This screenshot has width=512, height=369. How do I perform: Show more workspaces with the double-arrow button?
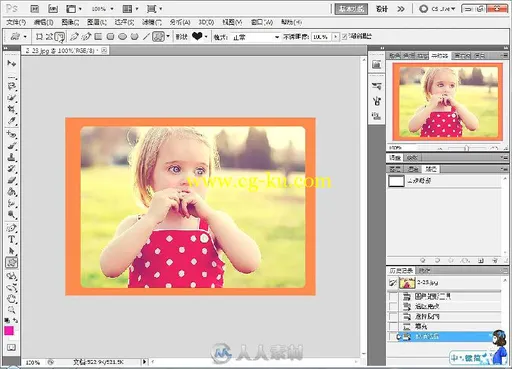pos(401,9)
